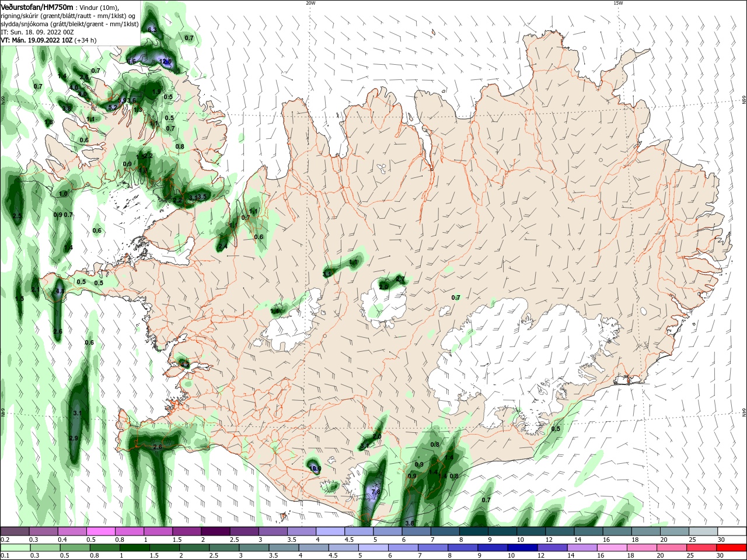Screen dimensions: 747x560
Task: Click the 4.8 precipitation label off the west coast
Action: click(60, 291)
